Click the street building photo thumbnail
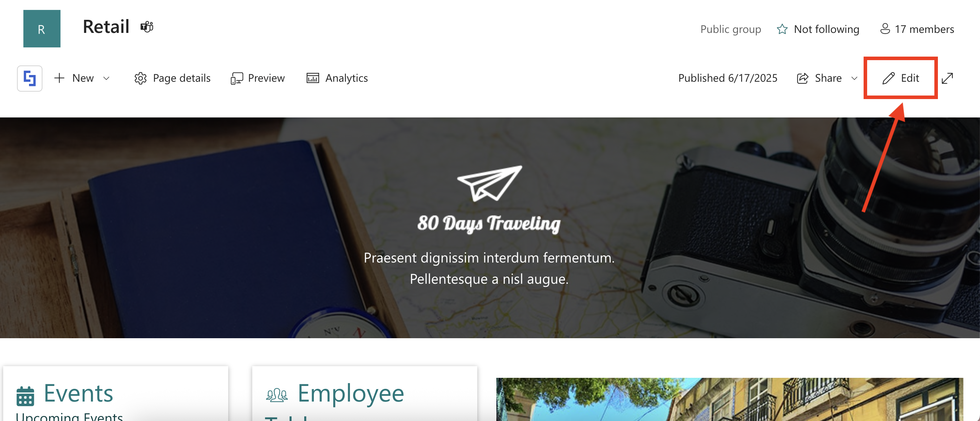This screenshot has height=421, width=980. click(x=729, y=399)
